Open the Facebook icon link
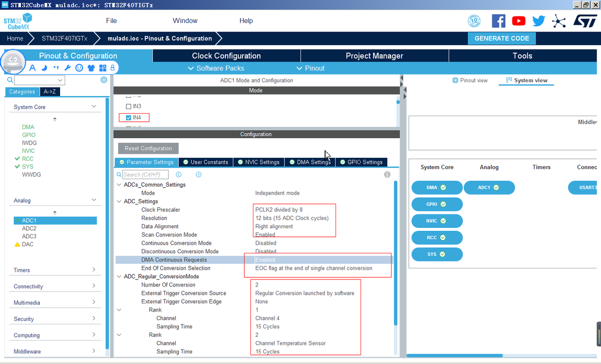 click(x=498, y=21)
